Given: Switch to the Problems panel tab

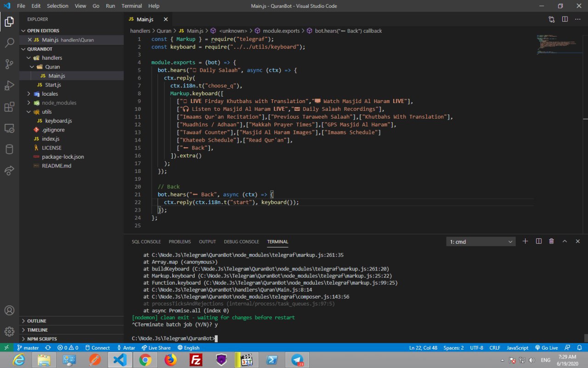Looking at the screenshot, I should [180, 241].
